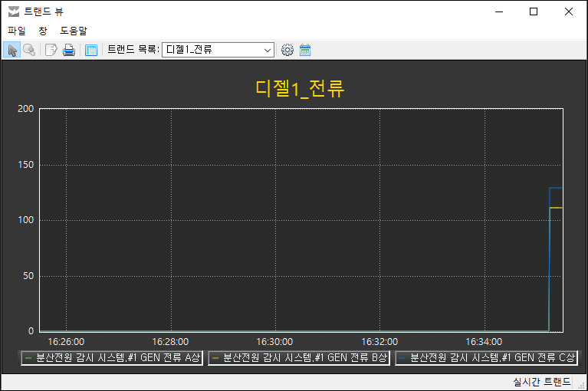Click the 200 value axis label

[x=26, y=109]
